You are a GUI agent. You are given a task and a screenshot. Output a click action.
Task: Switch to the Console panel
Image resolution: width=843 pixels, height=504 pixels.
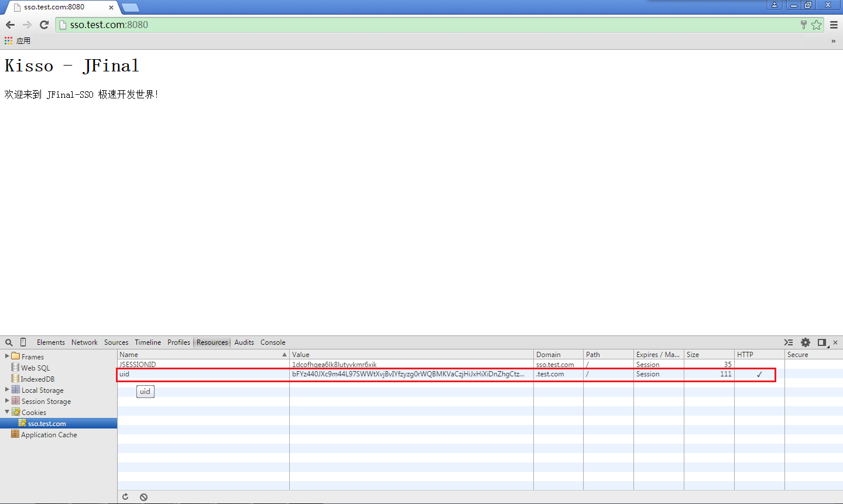273,342
